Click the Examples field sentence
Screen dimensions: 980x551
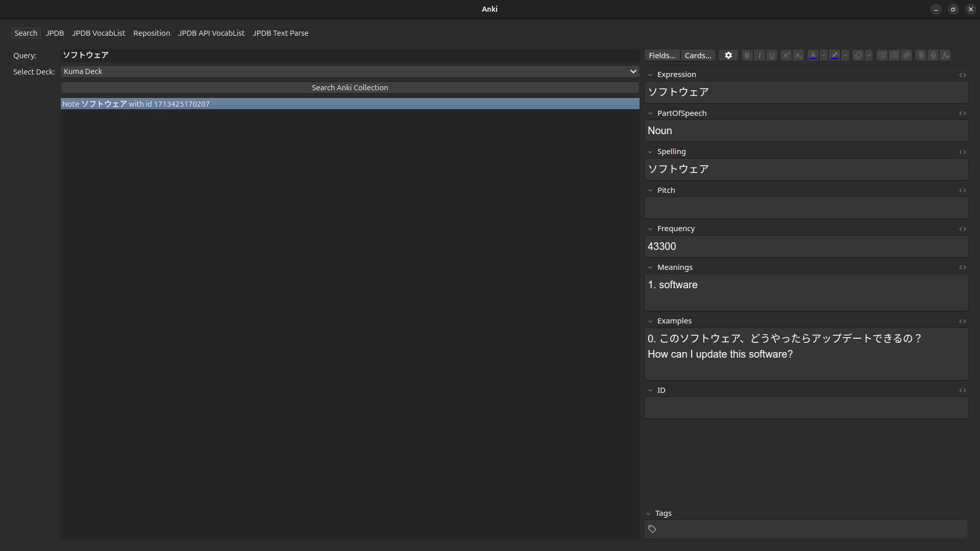(806, 354)
